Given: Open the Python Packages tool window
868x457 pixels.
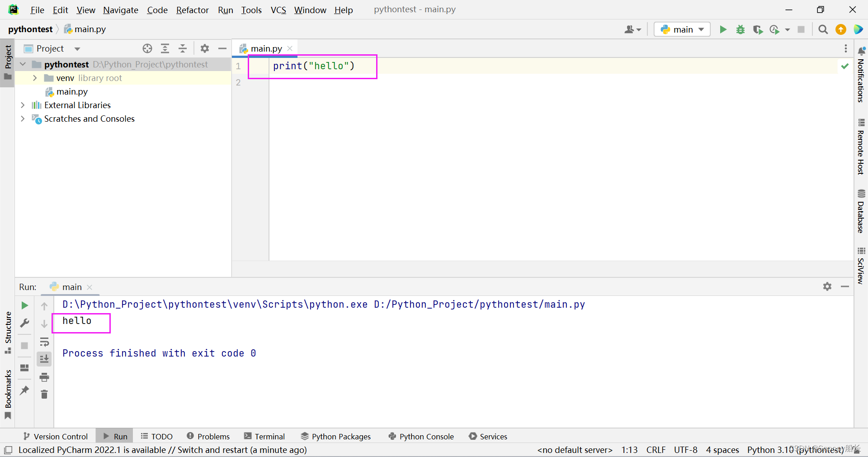Looking at the screenshot, I should (x=335, y=436).
